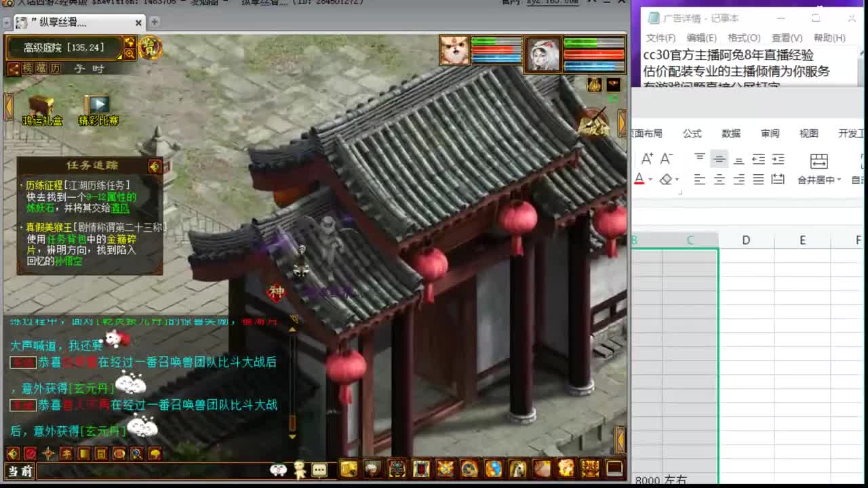Screen dimensions: 868x488
Task: Click the increase font size A+ button
Action: [x=647, y=159]
